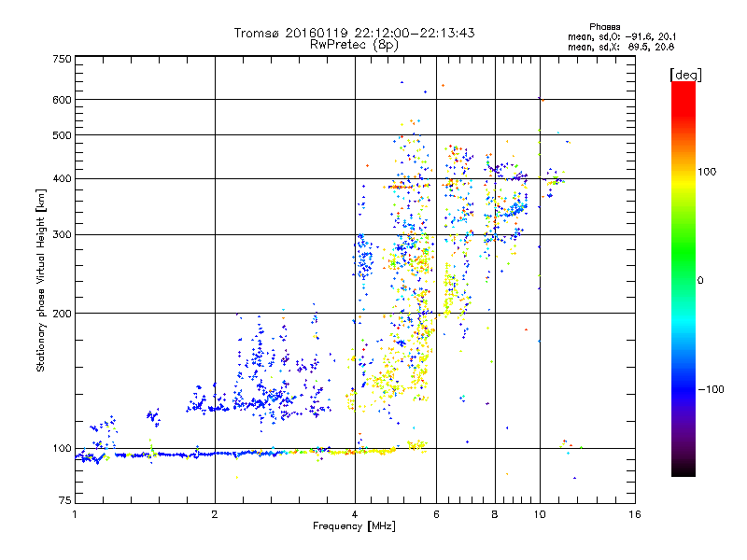The height and width of the screenshot is (560, 747).
Task: Select the 'RwPretec (8p)' subtitle
Action: pos(354,45)
